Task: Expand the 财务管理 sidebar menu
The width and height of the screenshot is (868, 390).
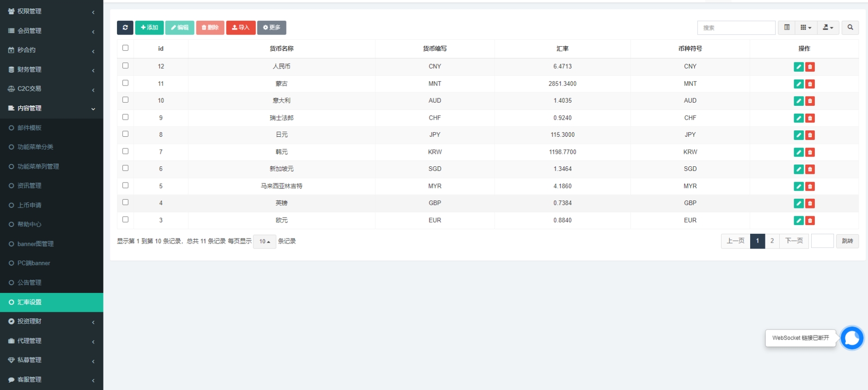Action: (x=30, y=69)
